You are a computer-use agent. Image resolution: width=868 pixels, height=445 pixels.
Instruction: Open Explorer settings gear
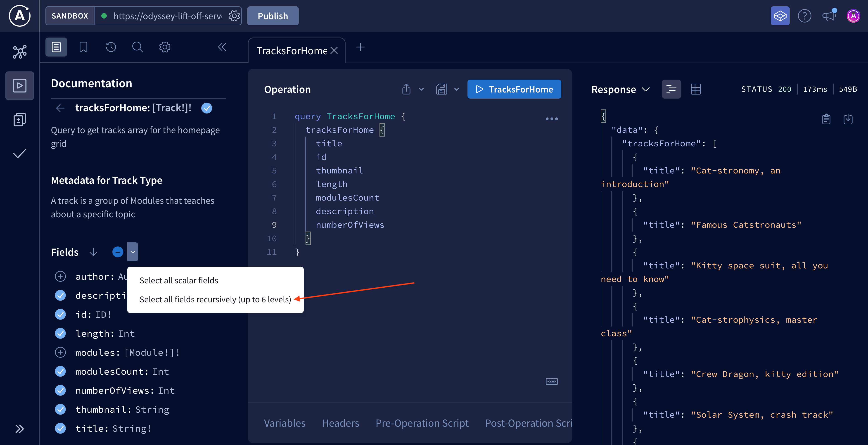[164, 47]
